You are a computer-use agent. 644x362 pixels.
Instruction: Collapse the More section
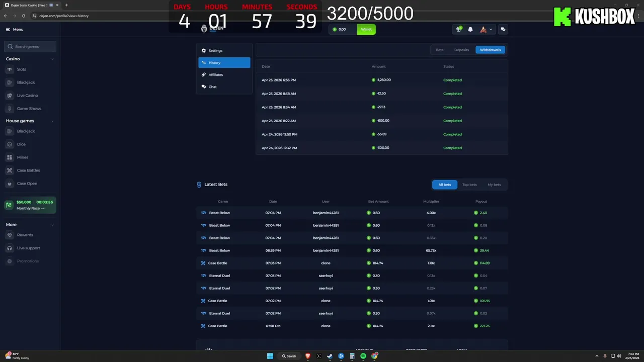(52, 225)
